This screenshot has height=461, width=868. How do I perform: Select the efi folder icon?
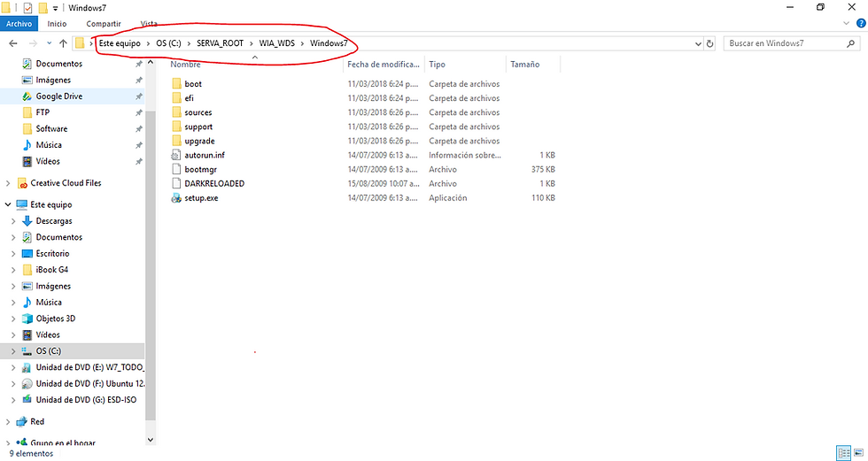(176, 98)
